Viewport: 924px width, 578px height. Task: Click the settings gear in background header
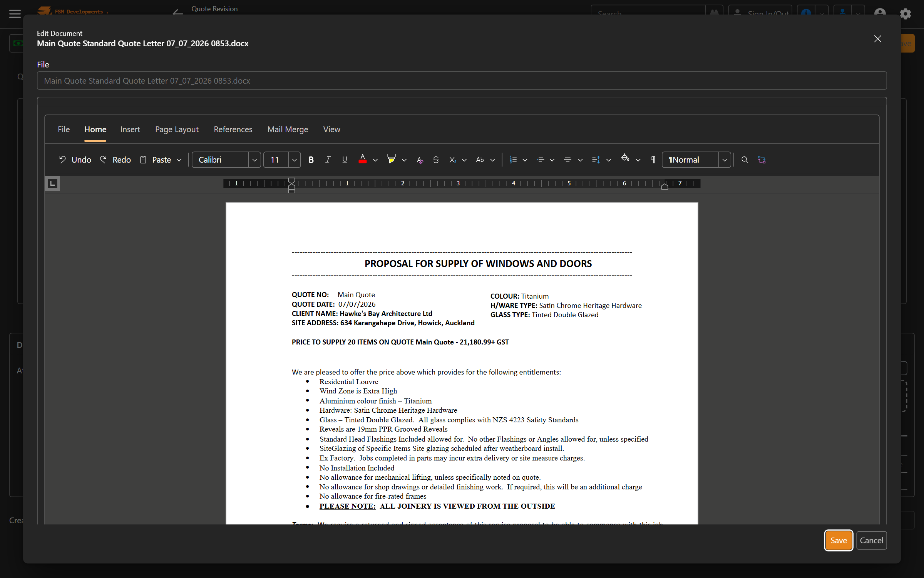(905, 14)
